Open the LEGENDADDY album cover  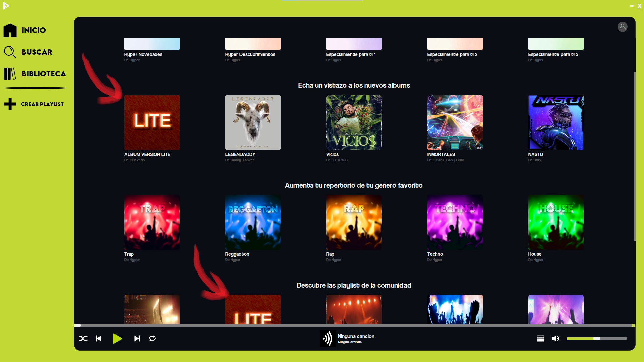pyautogui.click(x=253, y=122)
